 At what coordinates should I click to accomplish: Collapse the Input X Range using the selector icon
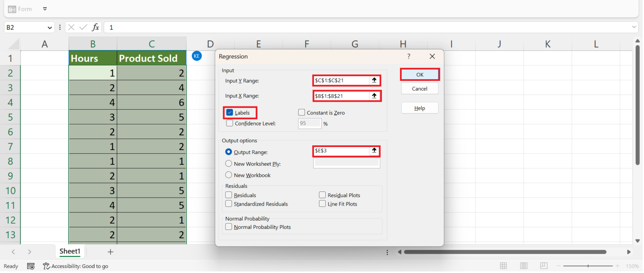[374, 96]
